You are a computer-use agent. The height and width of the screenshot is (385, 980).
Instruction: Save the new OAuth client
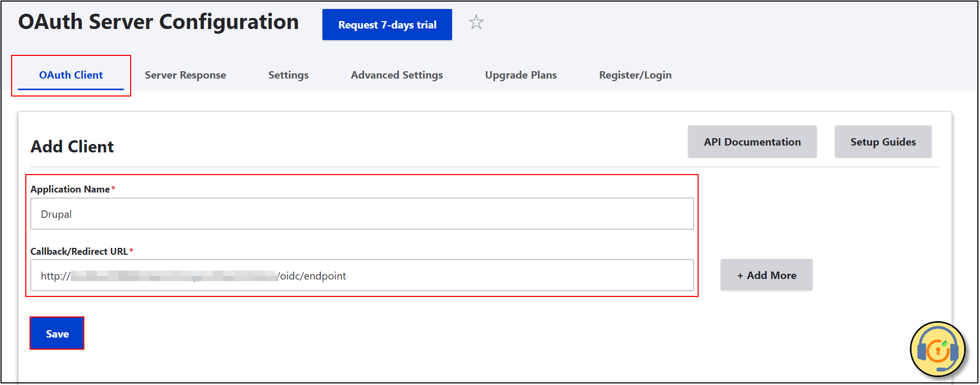pos(57,334)
